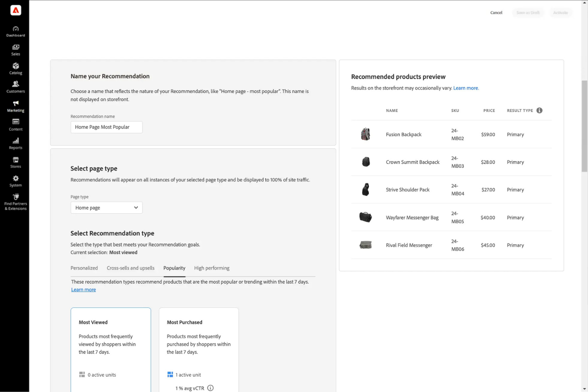Open the Stores section
Image resolution: width=588 pixels, height=392 pixels.
pyautogui.click(x=15, y=162)
